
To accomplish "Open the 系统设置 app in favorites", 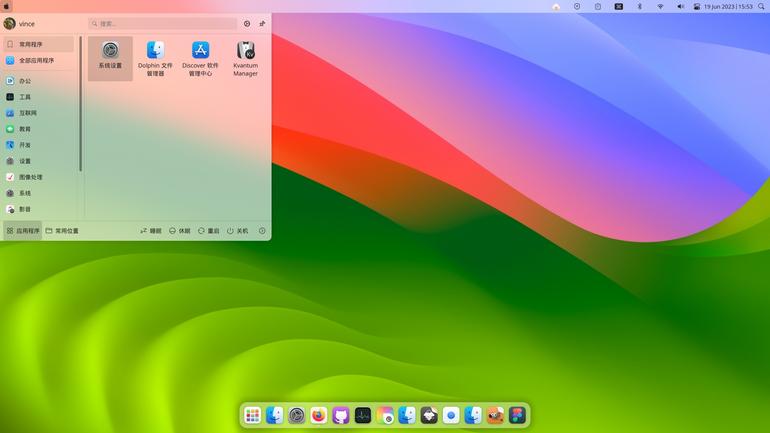I will coord(110,58).
